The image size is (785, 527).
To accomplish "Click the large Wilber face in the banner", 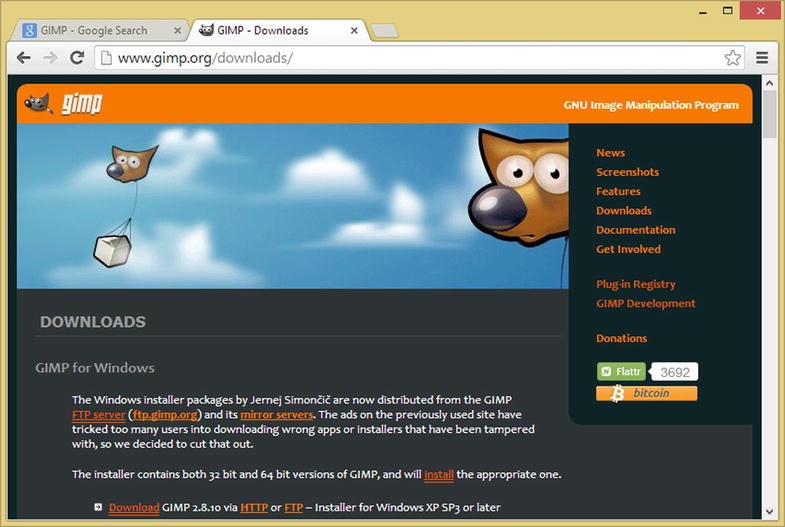I will pyautogui.click(x=519, y=189).
